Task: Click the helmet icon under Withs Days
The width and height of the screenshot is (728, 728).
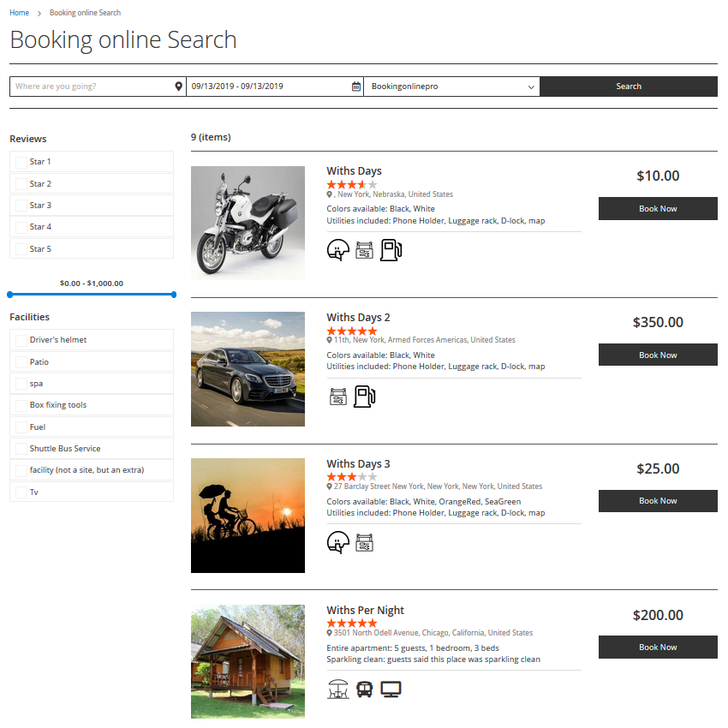Action: pyautogui.click(x=338, y=250)
